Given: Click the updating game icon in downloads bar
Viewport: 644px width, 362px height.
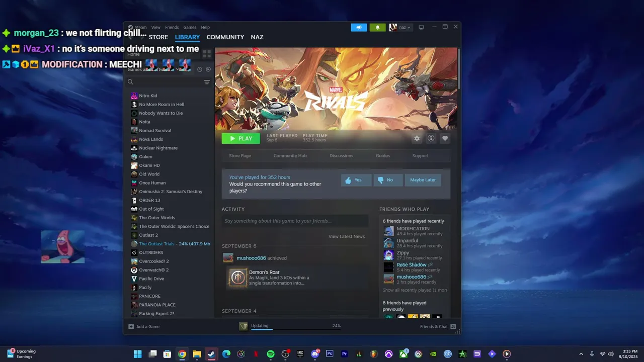Looking at the screenshot, I should pyautogui.click(x=244, y=326).
